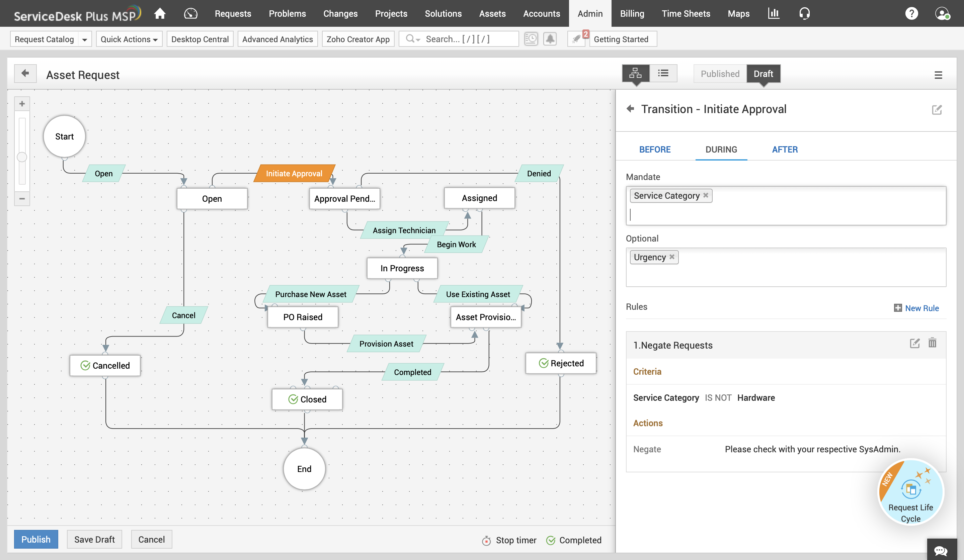964x560 pixels.
Task: Toggle the Draft button state
Action: pyautogui.click(x=763, y=73)
